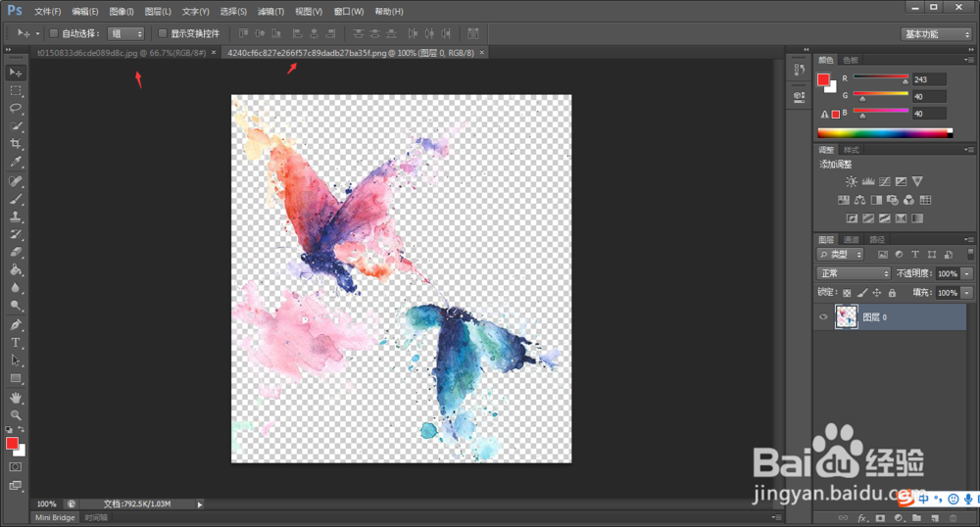The image size is (980, 527).
Task: Click the R red slider
Action: [881, 77]
